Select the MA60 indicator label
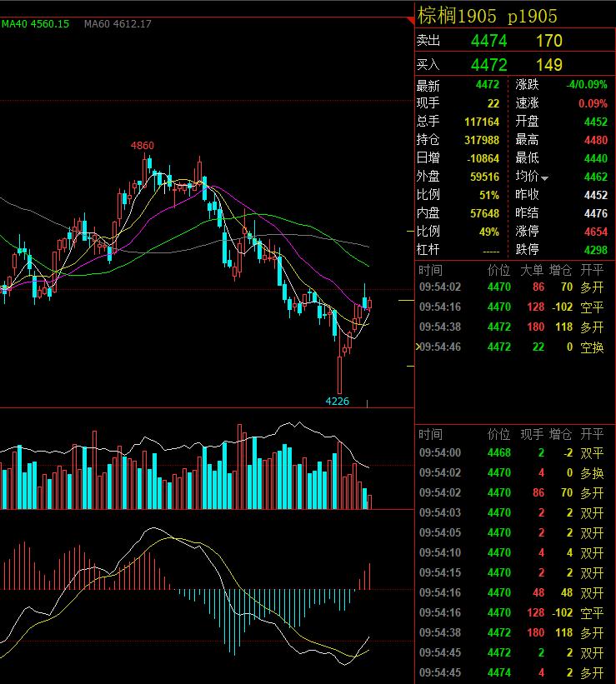The height and width of the screenshot is (684, 616). pos(118,24)
